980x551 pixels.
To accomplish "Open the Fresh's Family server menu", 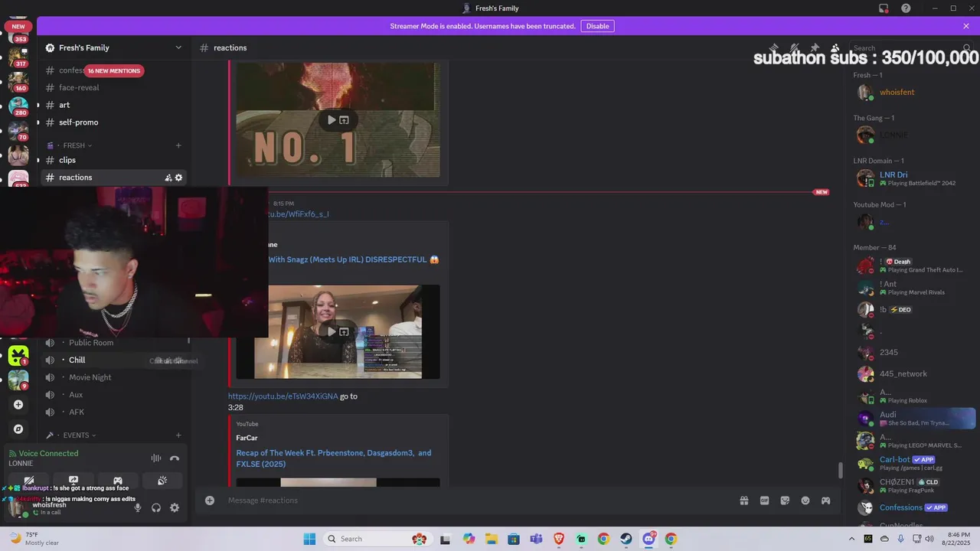I will tap(114, 47).
